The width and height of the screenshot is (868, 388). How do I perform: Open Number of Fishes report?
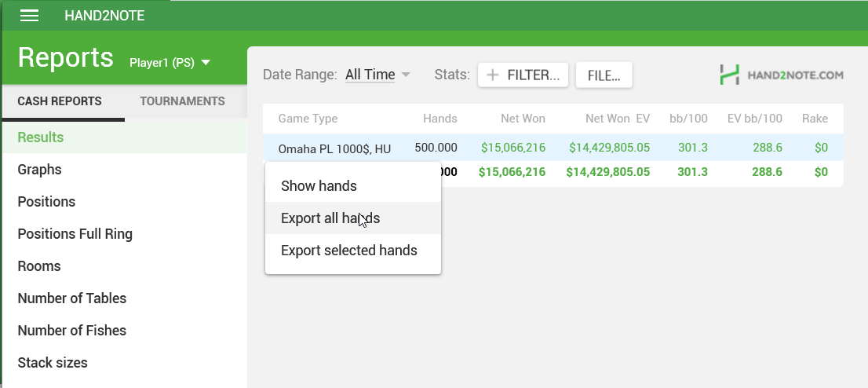click(x=71, y=331)
